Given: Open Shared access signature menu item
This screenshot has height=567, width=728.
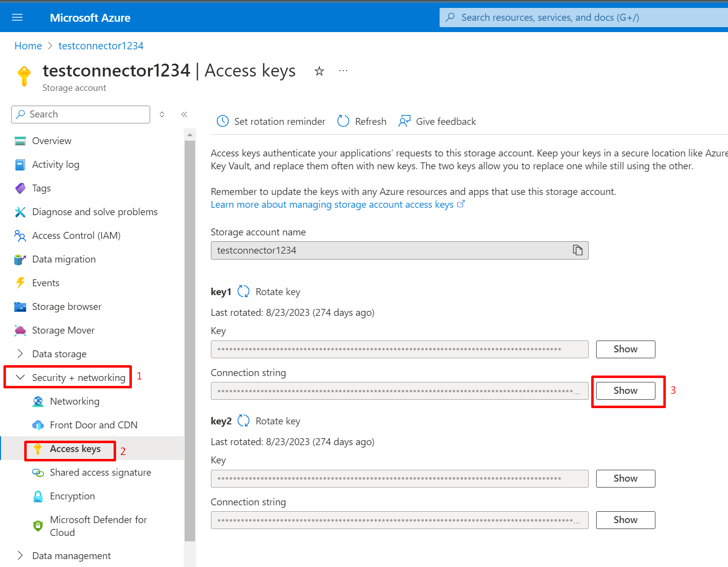Looking at the screenshot, I should tap(100, 472).
